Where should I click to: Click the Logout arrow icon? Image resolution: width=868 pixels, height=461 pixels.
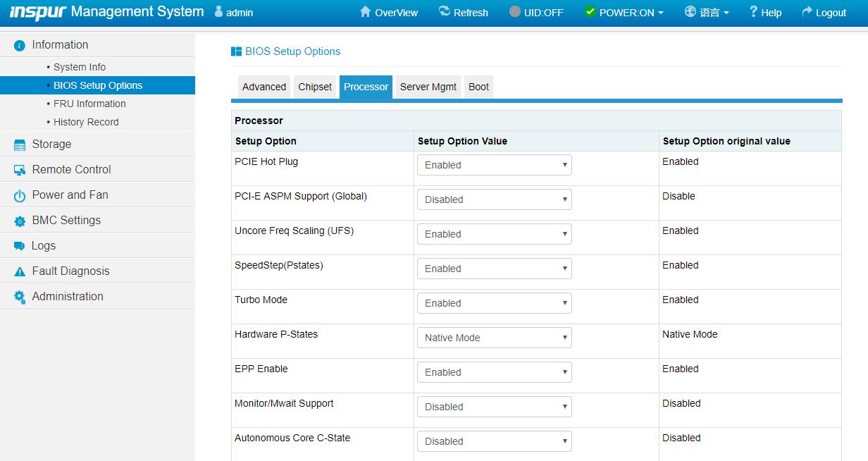coord(807,11)
